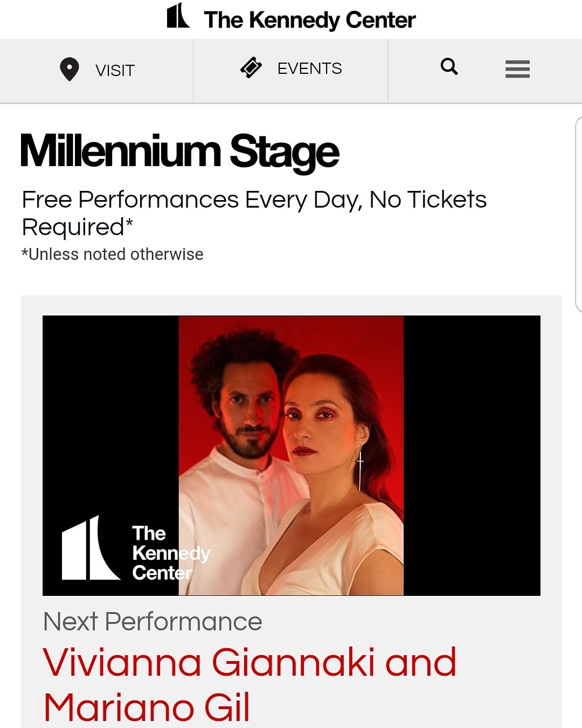Open search with the magnifying glass icon
582x728 pixels.
449,67
